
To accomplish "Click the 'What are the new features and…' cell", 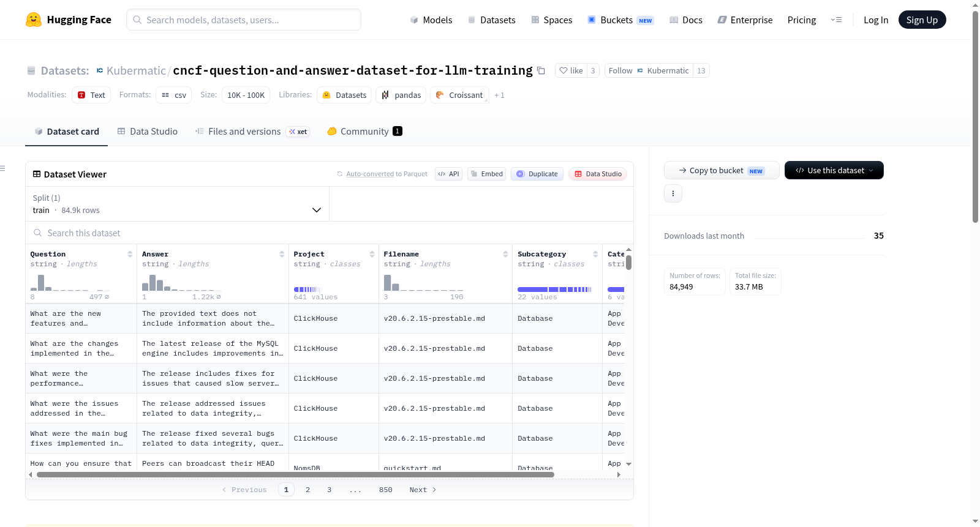I will click(81, 318).
